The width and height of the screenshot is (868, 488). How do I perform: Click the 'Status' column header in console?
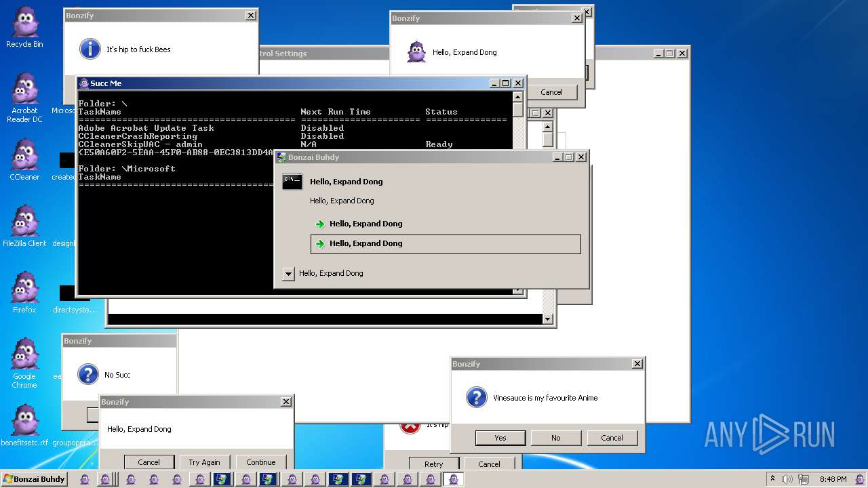pos(441,112)
